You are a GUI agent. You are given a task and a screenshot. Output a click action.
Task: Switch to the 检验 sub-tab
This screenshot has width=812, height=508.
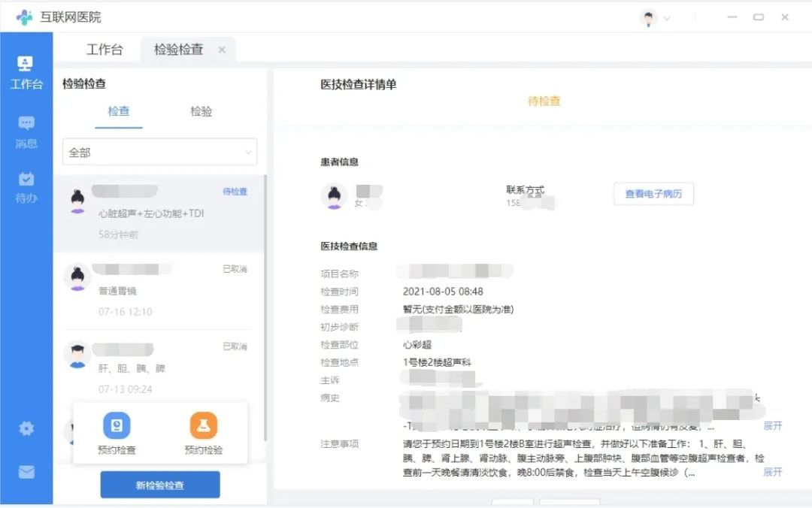[201, 111]
